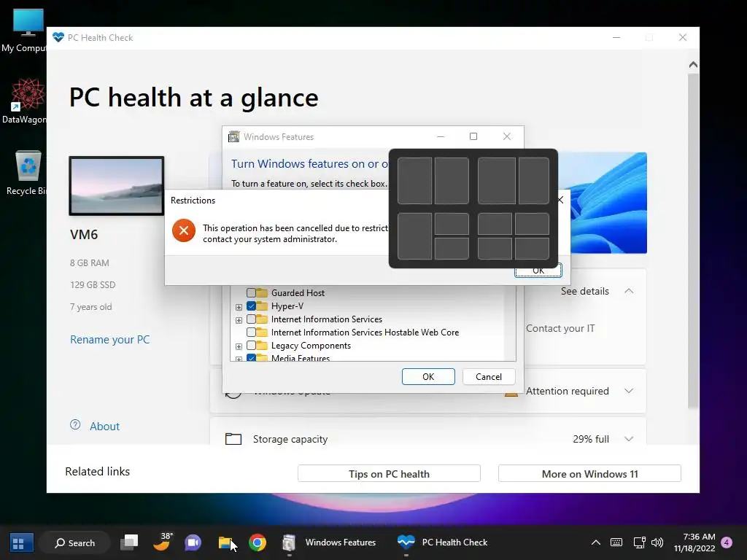Screen dimensions: 747x560
Task: Open Task View in taskbar
Action: pyautogui.click(x=129, y=542)
